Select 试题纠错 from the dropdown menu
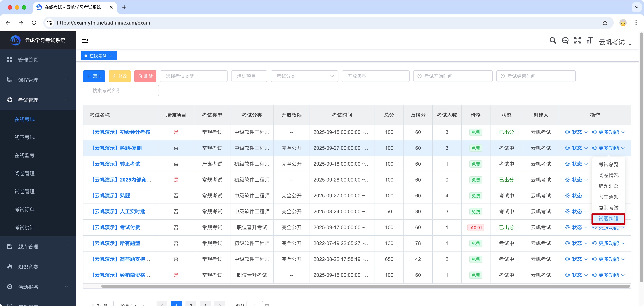 608,218
